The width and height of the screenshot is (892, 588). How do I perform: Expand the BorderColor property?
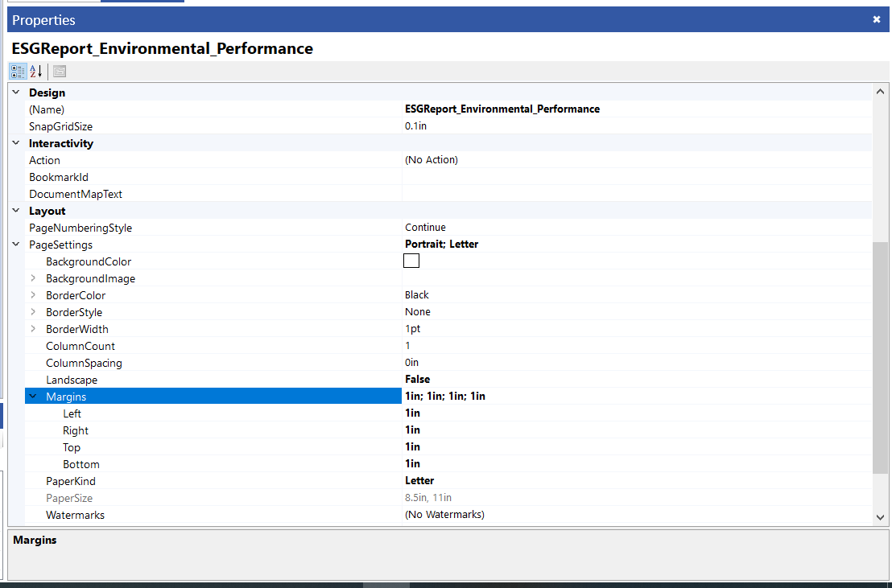coord(33,295)
